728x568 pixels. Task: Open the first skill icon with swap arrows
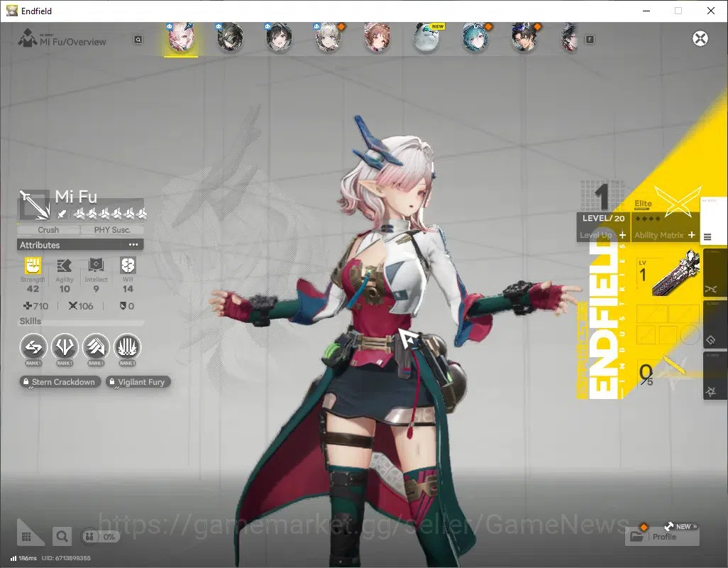tap(33, 347)
